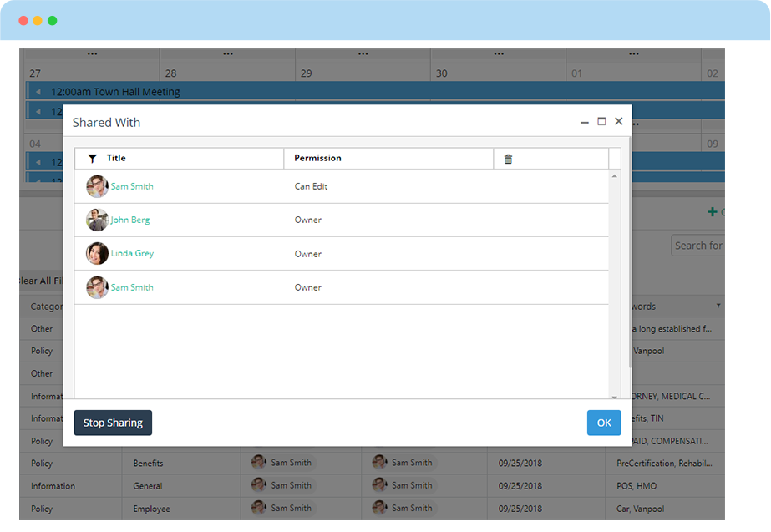Viewport: 771px width, 532px height.
Task: Click the trash icon in the table header
Action: point(508,159)
